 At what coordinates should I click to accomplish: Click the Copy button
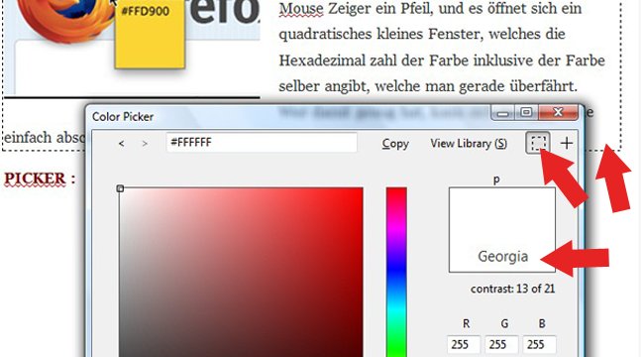[x=395, y=144]
